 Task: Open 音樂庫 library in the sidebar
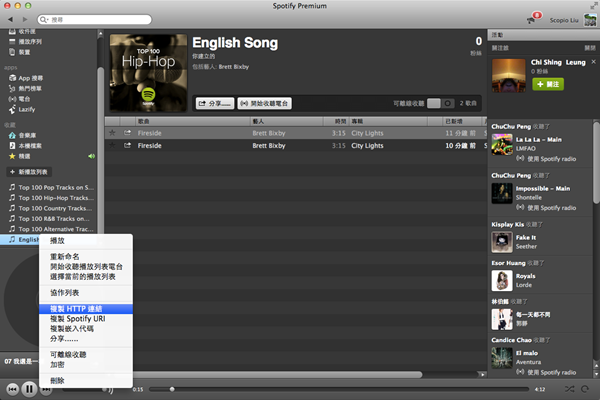(x=22, y=136)
